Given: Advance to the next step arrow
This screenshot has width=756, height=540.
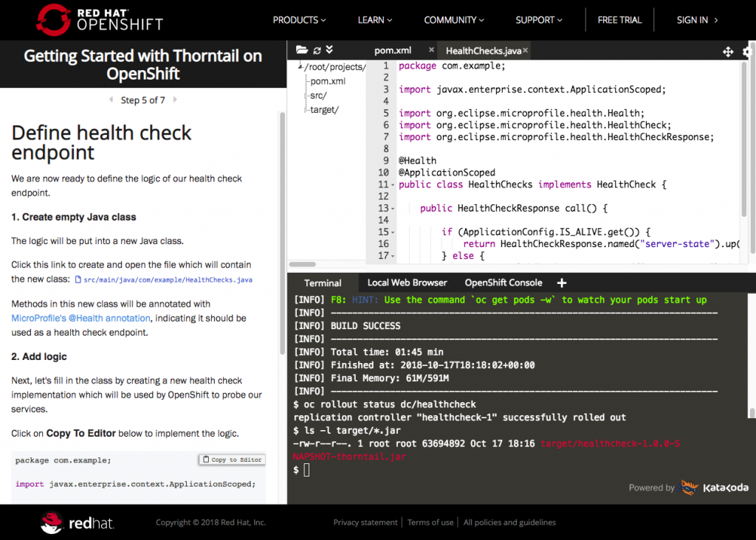Looking at the screenshot, I should pyautogui.click(x=175, y=100).
